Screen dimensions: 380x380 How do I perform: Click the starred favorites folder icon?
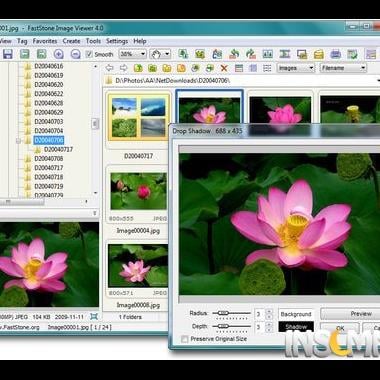(x=181, y=68)
